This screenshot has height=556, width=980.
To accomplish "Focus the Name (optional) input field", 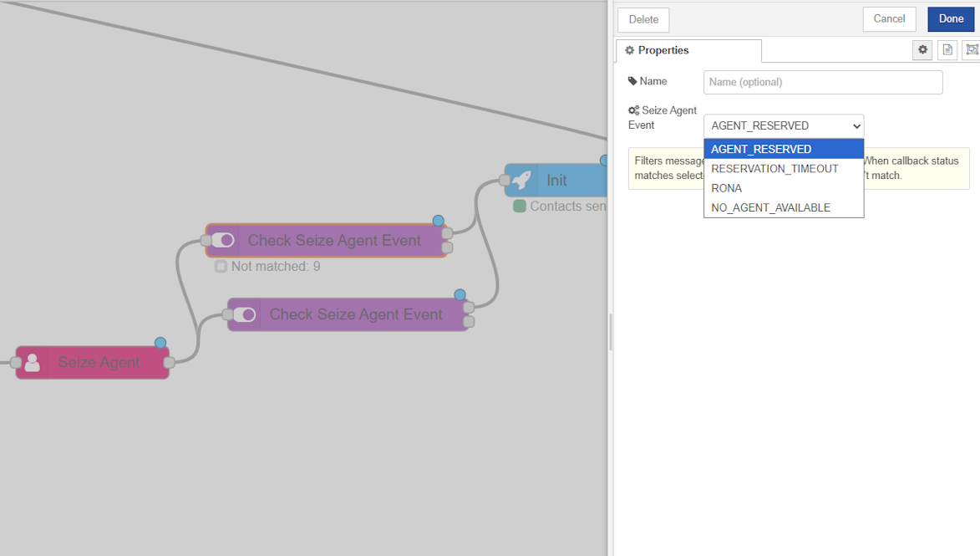I will [822, 82].
